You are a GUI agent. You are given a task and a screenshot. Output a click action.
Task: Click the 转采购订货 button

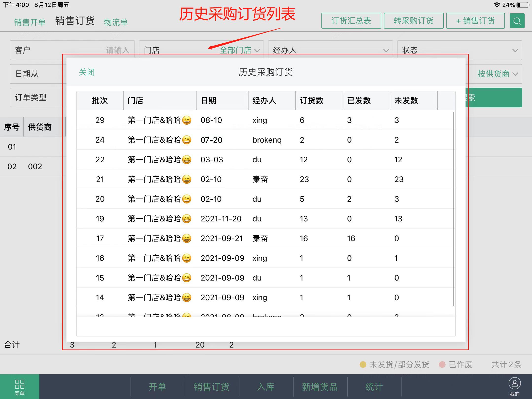(x=414, y=21)
